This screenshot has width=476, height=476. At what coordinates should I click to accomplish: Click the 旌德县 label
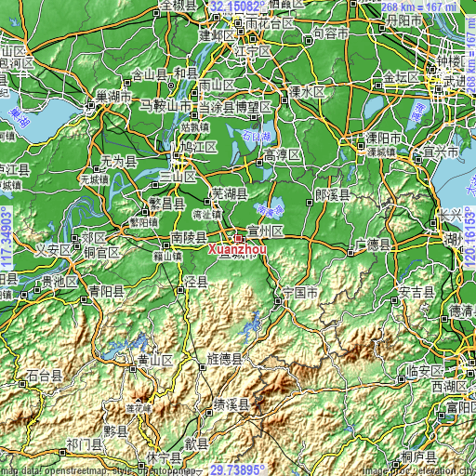(x=224, y=360)
